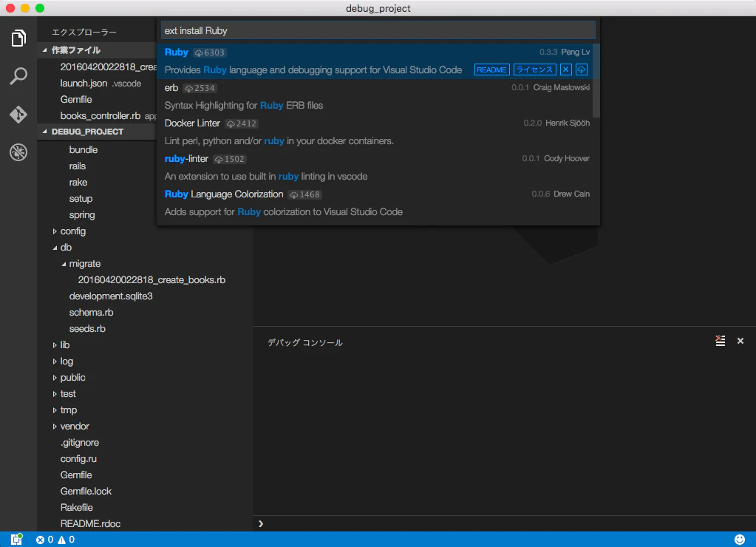Expand the log folder
Image resolution: width=756 pixels, height=547 pixels.
click(55, 361)
